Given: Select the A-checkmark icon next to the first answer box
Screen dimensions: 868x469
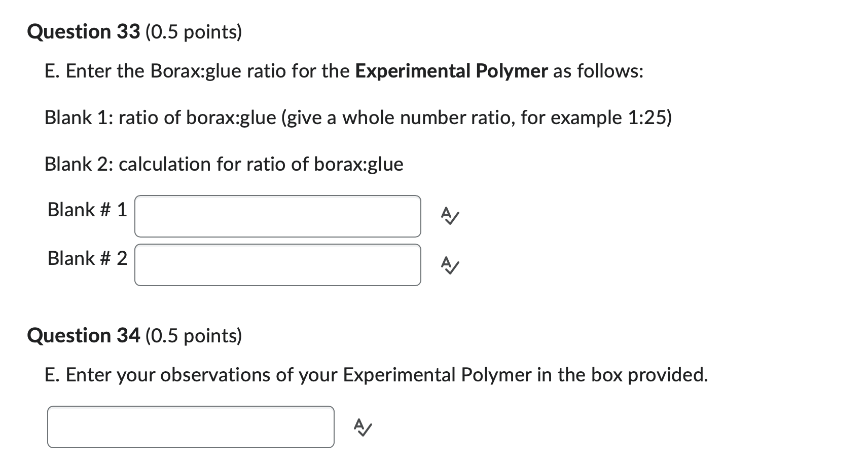Looking at the screenshot, I should (x=449, y=217).
